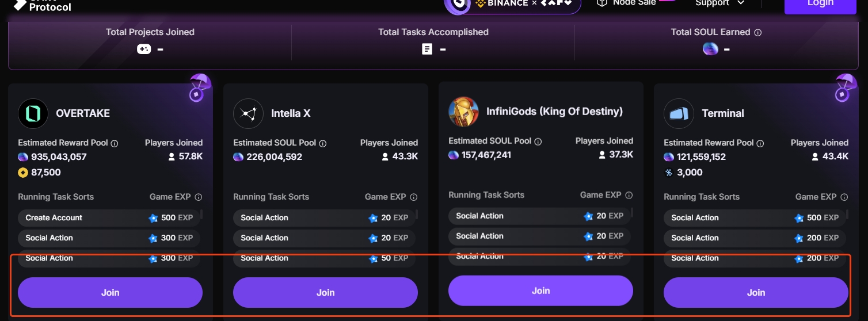
Task: Click the Terminal project logo icon
Action: pos(679,114)
